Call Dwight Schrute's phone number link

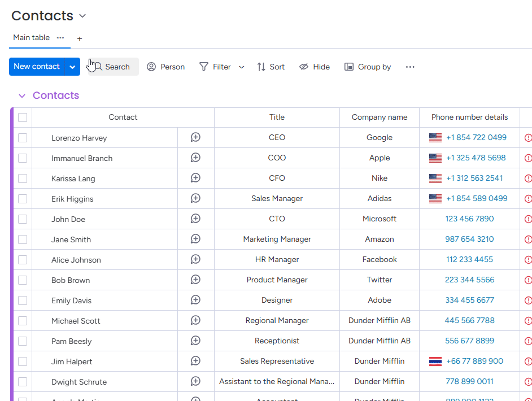(469, 381)
